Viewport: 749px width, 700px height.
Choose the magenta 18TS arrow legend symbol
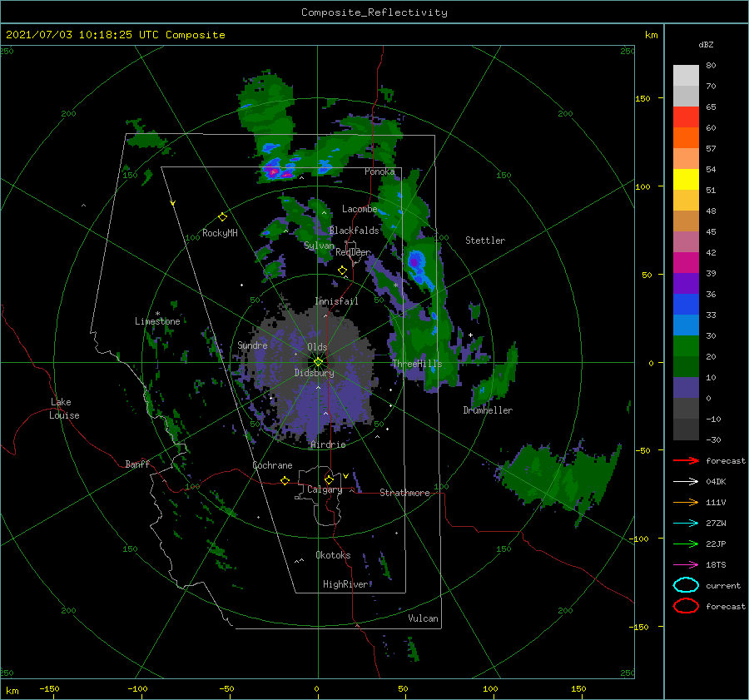point(686,565)
